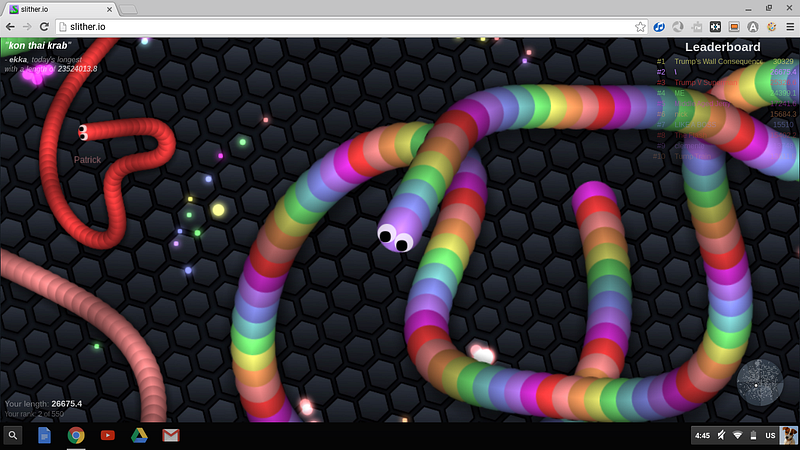The width and height of the screenshot is (800, 450).
Task: Launch Google Docs from the shelf
Action: pos(44,435)
